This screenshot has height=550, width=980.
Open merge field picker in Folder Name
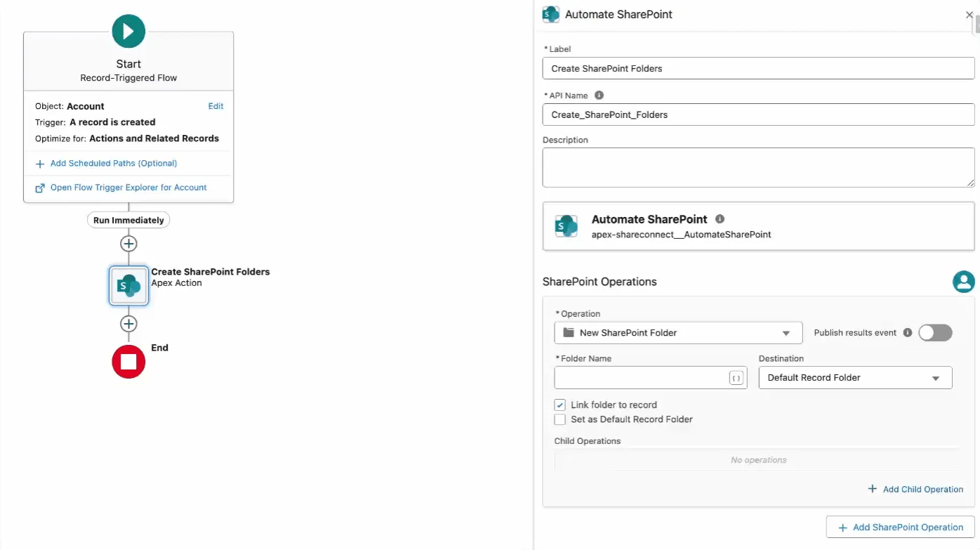point(736,378)
